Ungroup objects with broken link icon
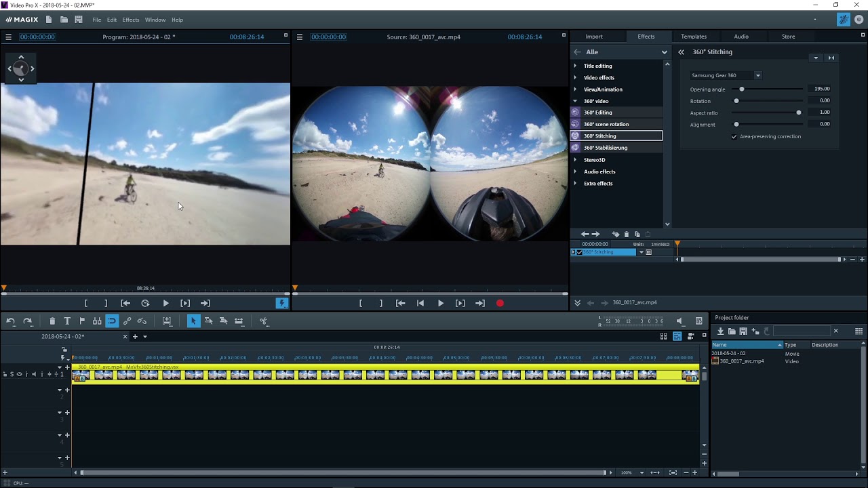Image resolution: width=868 pixels, height=488 pixels. click(142, 321)
